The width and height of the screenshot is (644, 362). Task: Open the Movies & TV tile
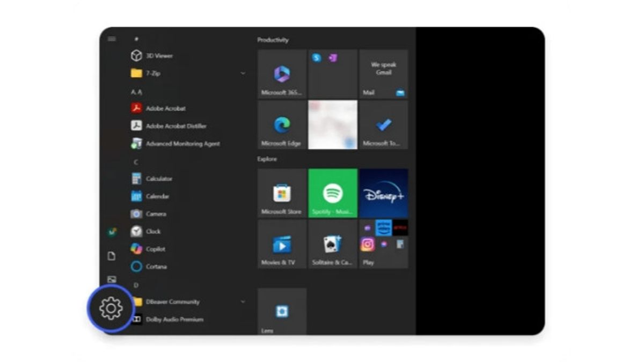282,244
